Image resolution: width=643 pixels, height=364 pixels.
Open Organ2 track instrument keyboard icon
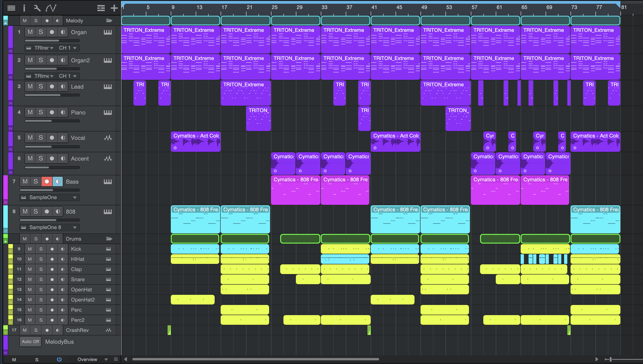[108, 60]
